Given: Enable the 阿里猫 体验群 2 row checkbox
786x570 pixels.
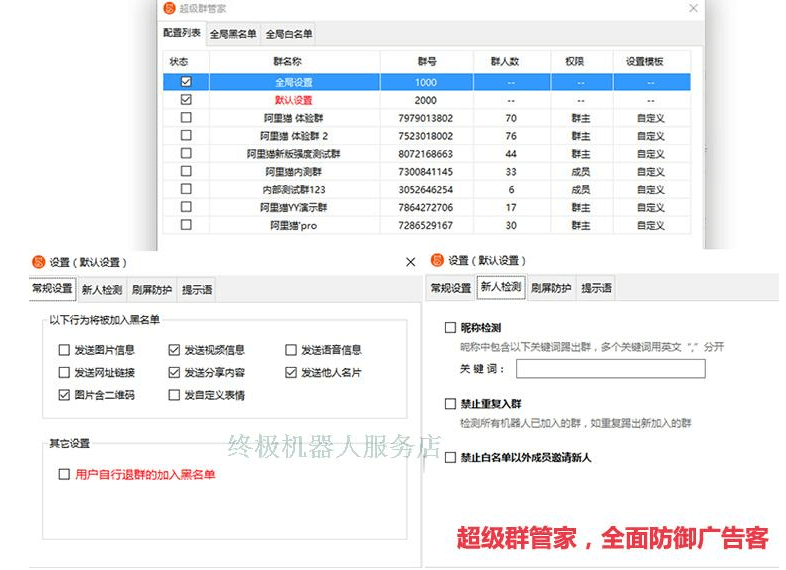Looking at the screenshot, I should [x=186, y=135].
